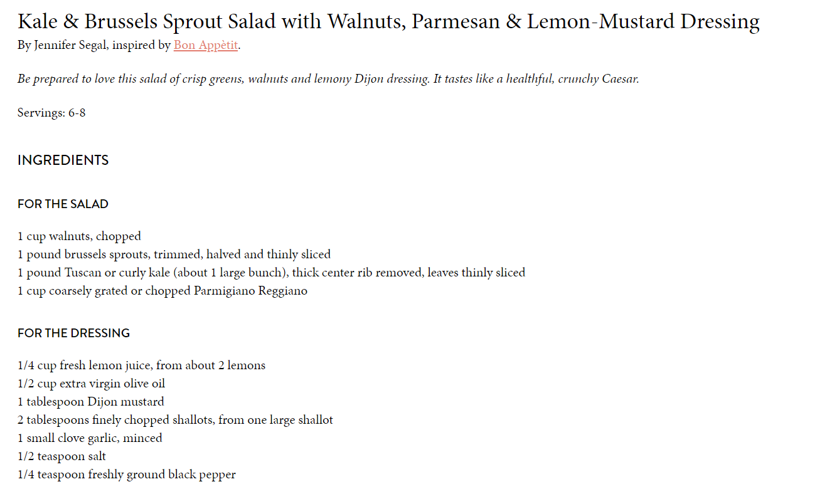Click the 'Servings: 6-8' text
815x504 pixels.
point(51,113)
